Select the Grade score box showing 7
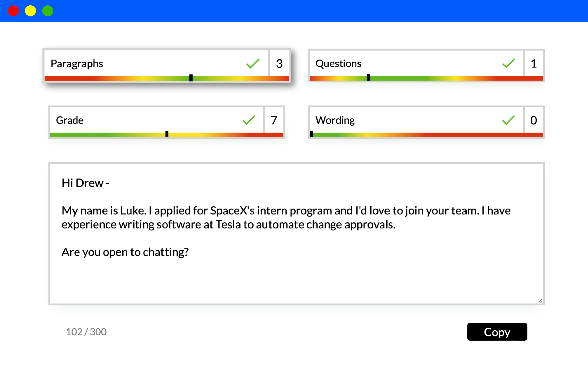This screenshot has height=367, width=588. (x=274, y=120)
